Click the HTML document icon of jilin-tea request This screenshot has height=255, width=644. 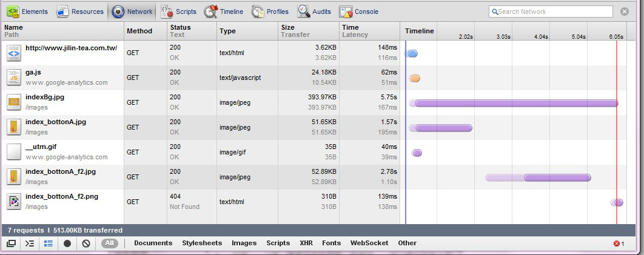point(14,53)
